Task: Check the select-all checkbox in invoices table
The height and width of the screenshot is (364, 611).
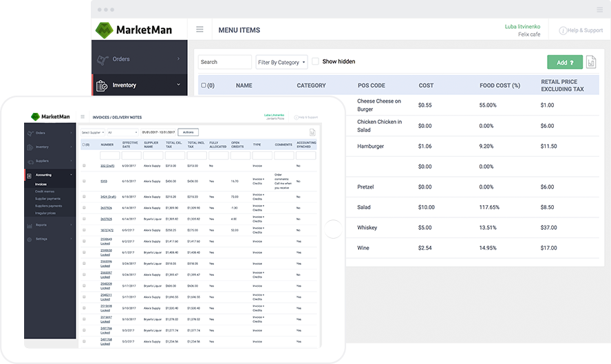Action: pos(83,144)
